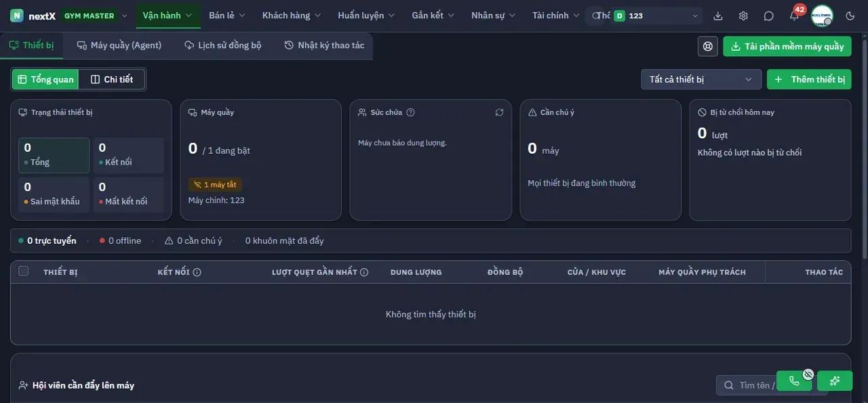868x403 pixels.
Task: Open the Tất cả thiết bị filter dropdown
Action: click(x=701, y=79)
